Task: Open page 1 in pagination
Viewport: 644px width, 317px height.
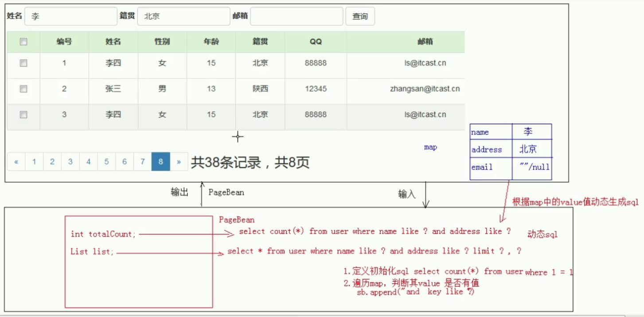Action: (34, 162)
